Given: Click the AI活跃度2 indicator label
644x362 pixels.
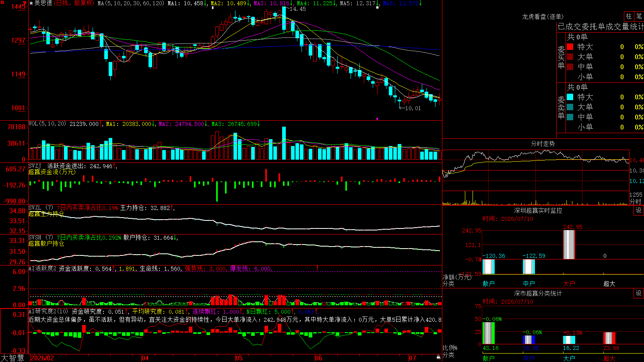Looking at the screenshot, I should click(x=43, y=268).
